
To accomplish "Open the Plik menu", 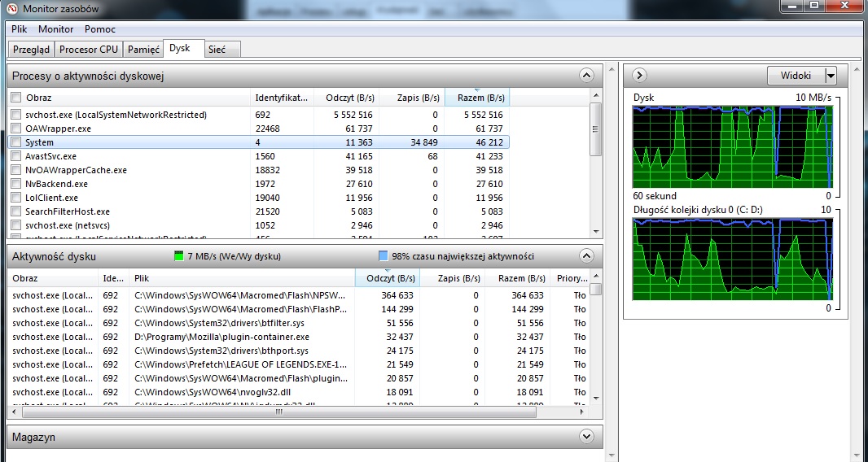I will pyautogui.click(x=19, y=29).
